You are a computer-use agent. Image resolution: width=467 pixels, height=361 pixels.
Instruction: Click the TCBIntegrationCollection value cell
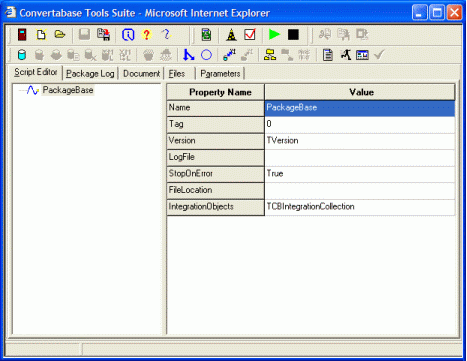pyautogui.click(x=360, y=207)
